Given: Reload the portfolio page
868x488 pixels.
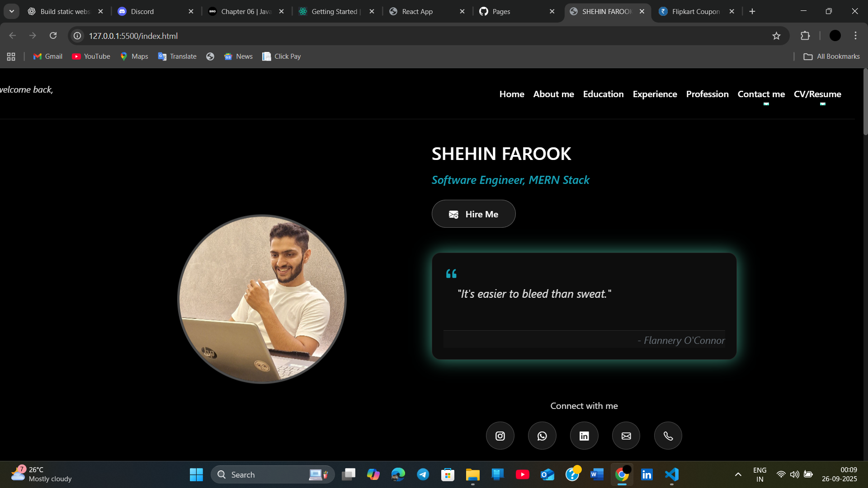Looking at the screenshot, I should point(53,36).
